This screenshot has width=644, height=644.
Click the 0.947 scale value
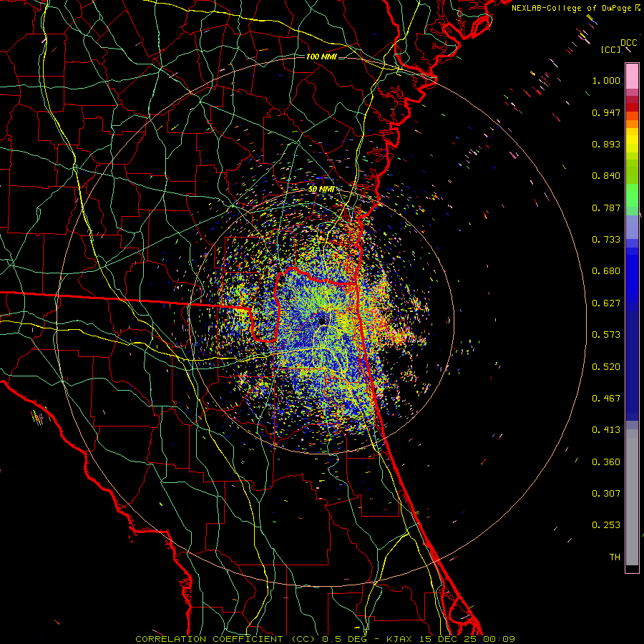(606, 112)
